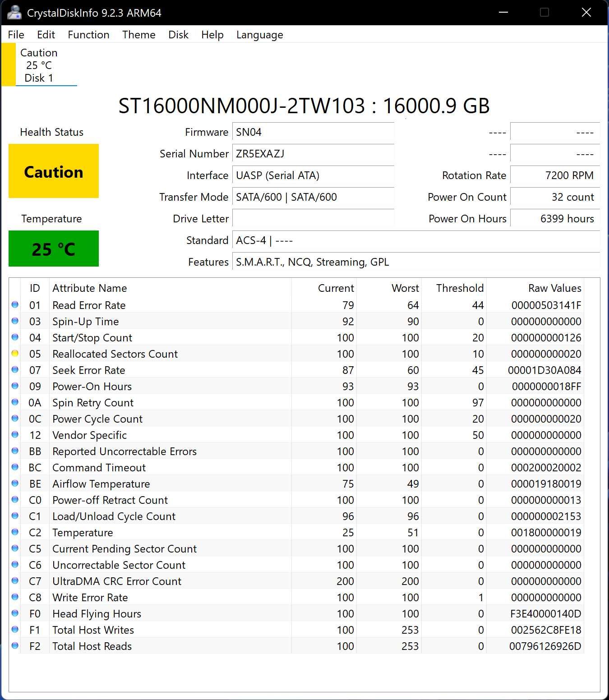Image resolution: width=609 pixels, height=700 pixels.
Task: Click the status dot for Write Error Rate
Action: [x=15, y=597]
